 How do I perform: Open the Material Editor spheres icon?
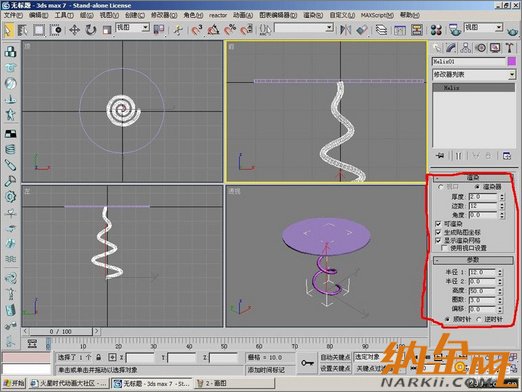tap(436, 30)
